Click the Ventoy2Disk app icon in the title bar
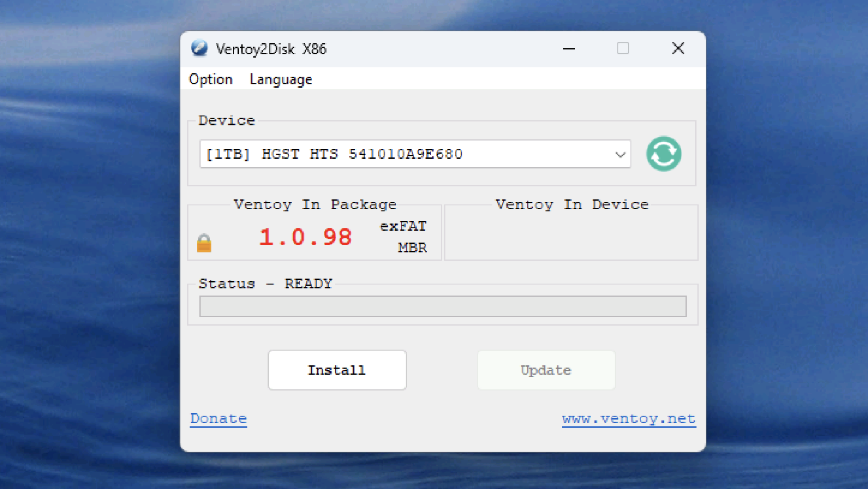Image resolution: width=868 pixels, height=489 pixels. pyautogui.click(x=199, y=48)
